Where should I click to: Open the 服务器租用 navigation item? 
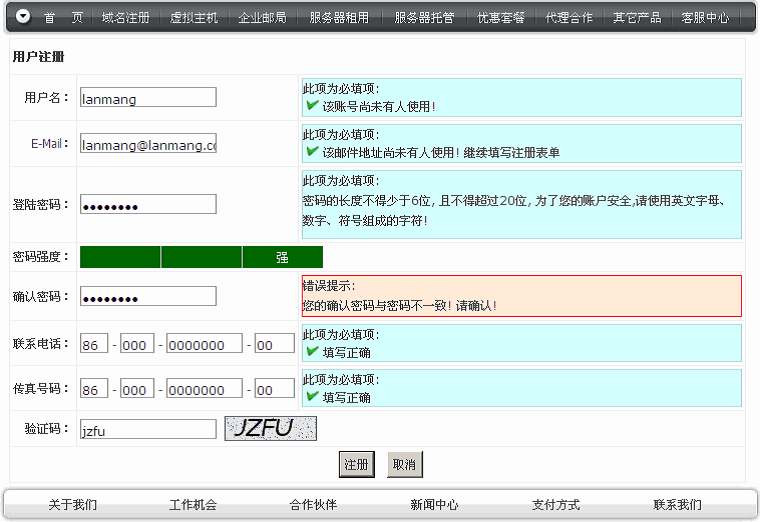tap(339, 18)
